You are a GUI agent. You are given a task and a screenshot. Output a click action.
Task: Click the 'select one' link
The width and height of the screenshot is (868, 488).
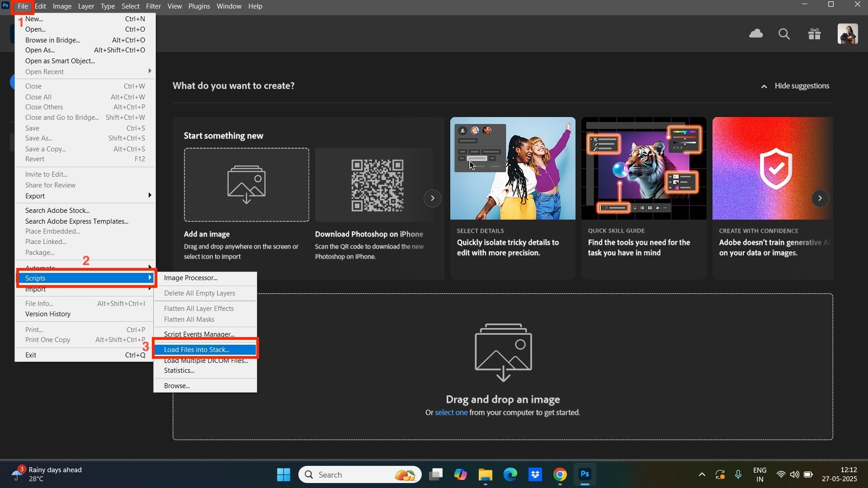451,413
